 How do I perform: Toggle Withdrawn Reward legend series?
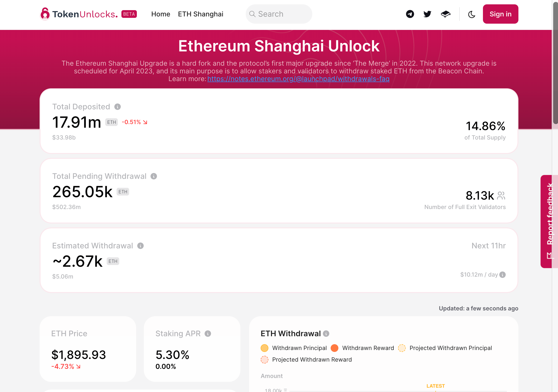tap(362, 348)
